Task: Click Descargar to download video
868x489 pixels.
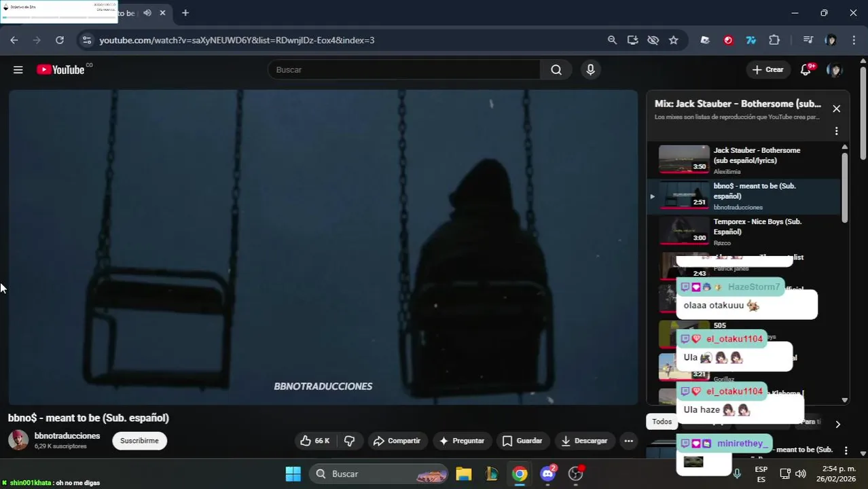Action: point(584,441)
